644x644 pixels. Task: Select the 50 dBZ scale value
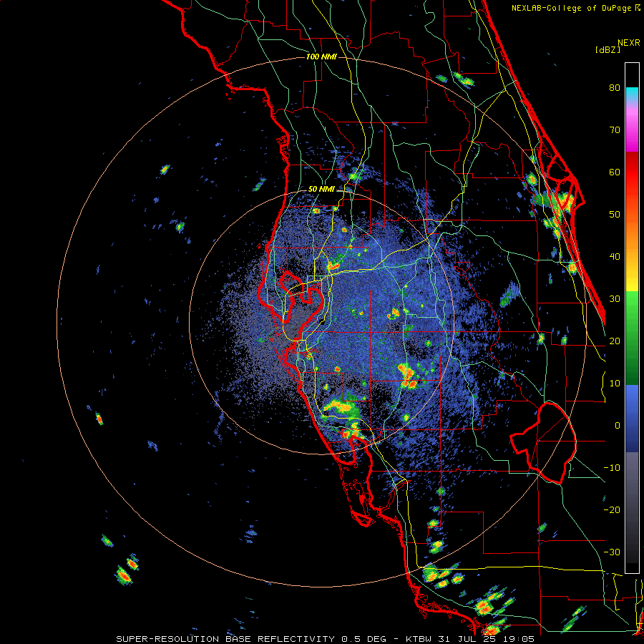pyautogui.click(x=615, y=215)
